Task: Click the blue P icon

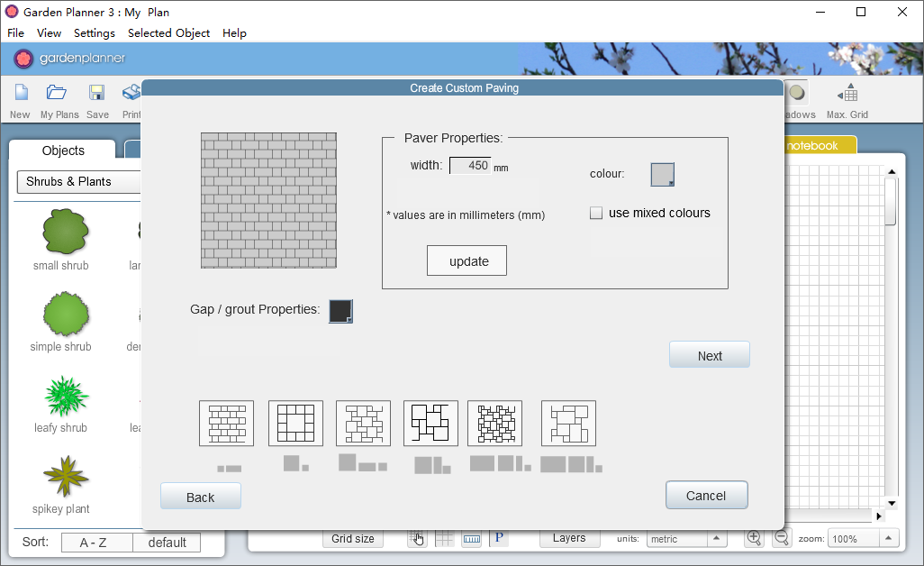Action: click(499, 538)
